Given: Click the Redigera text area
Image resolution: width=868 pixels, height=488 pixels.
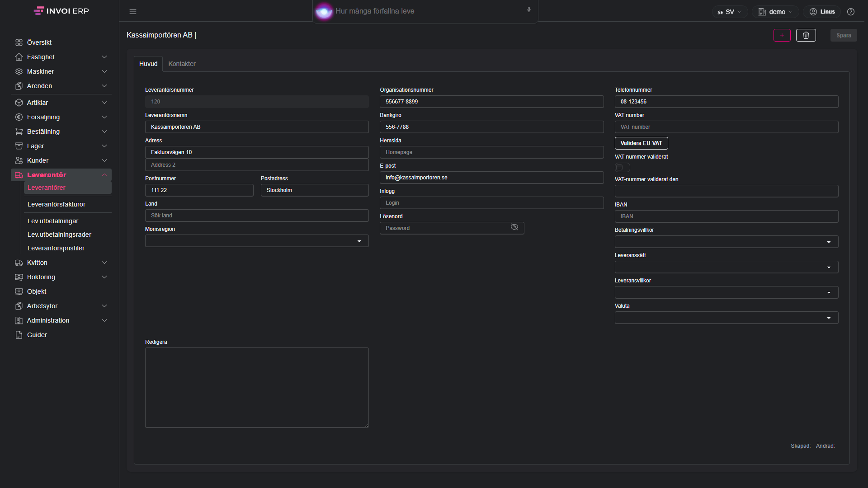Looking at the screenshot, I should point(257,388).
